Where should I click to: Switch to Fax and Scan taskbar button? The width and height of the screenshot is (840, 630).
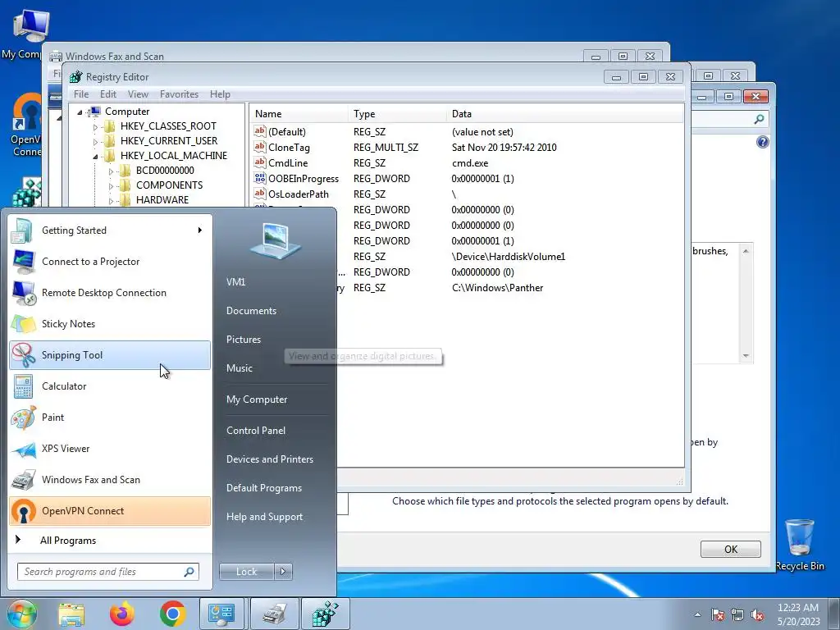275,614
